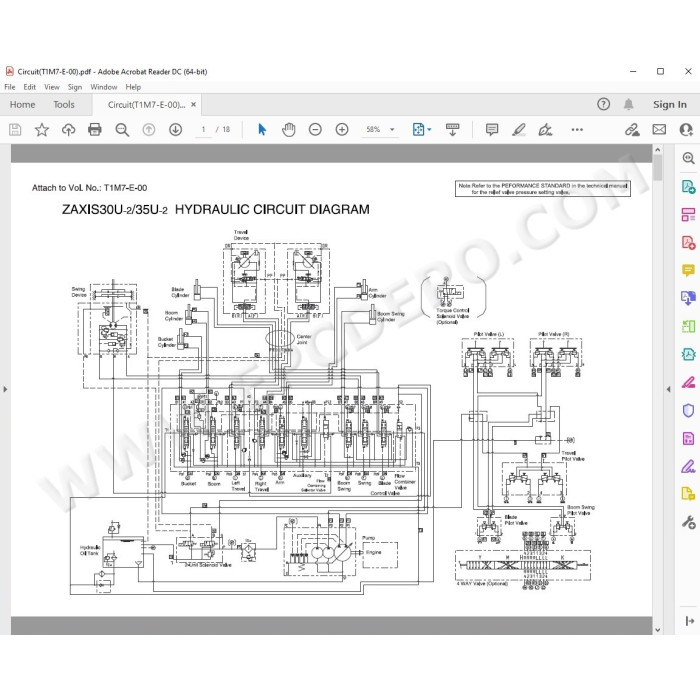This screenshot has width=700, height=700.
Task: Open the yellow Comment tool in the sidebar
Action: (x=688, y=270)
